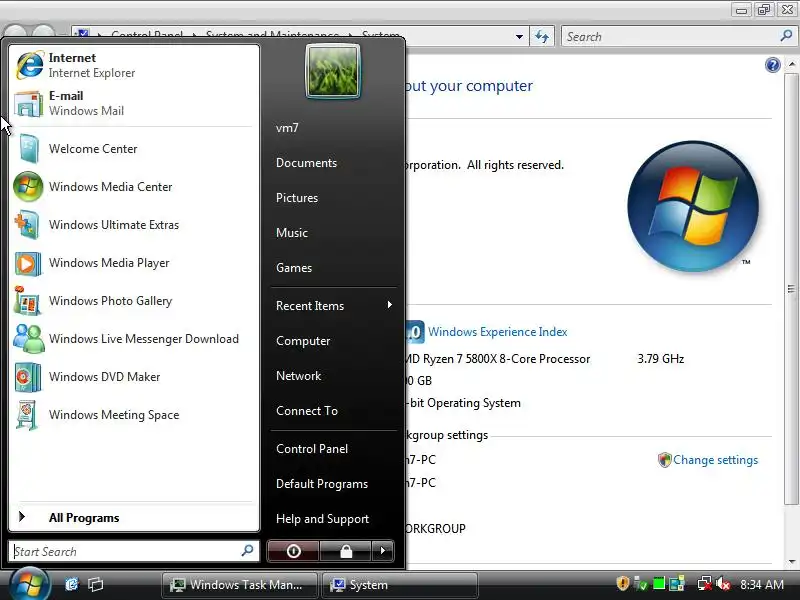Click the Start Search magnifier icon
This screenshot has width=800, height=600.
coord(247,551)
